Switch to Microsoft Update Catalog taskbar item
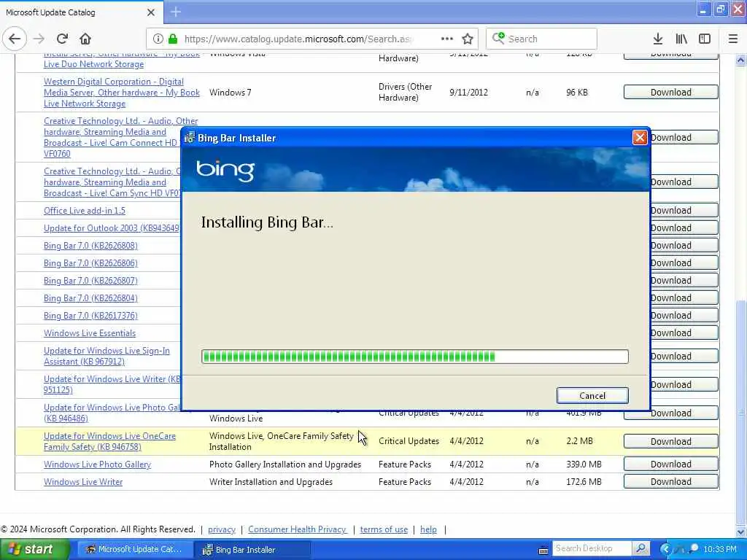Viewport: 747px width, 560px height. (x=135, y=550)
